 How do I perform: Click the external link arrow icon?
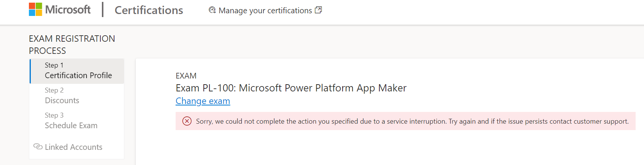318,10
